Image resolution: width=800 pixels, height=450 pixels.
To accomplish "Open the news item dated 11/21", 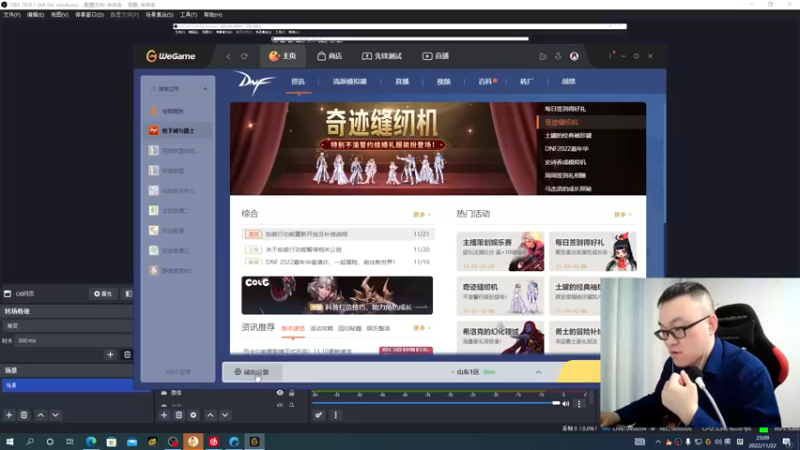I will 337,234.
